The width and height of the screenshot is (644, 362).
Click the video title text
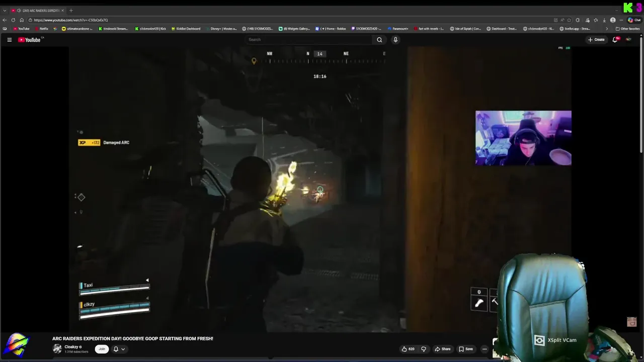(x=133, y=339)
